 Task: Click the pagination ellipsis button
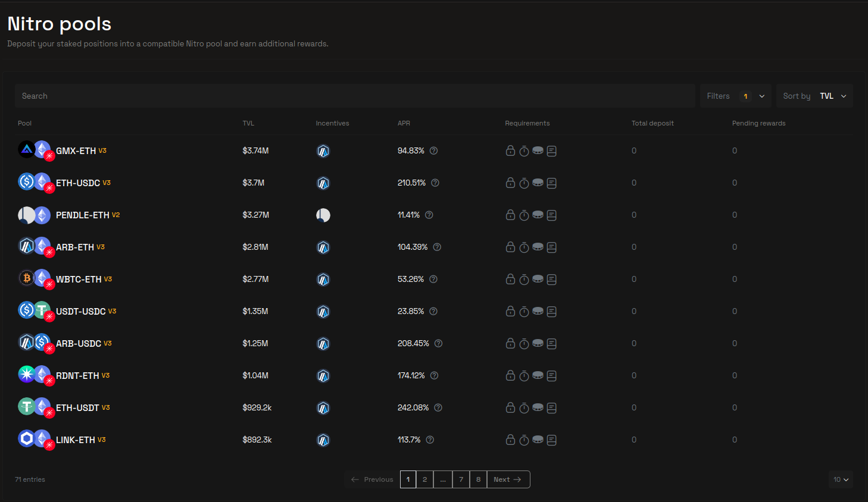(443, 479)
